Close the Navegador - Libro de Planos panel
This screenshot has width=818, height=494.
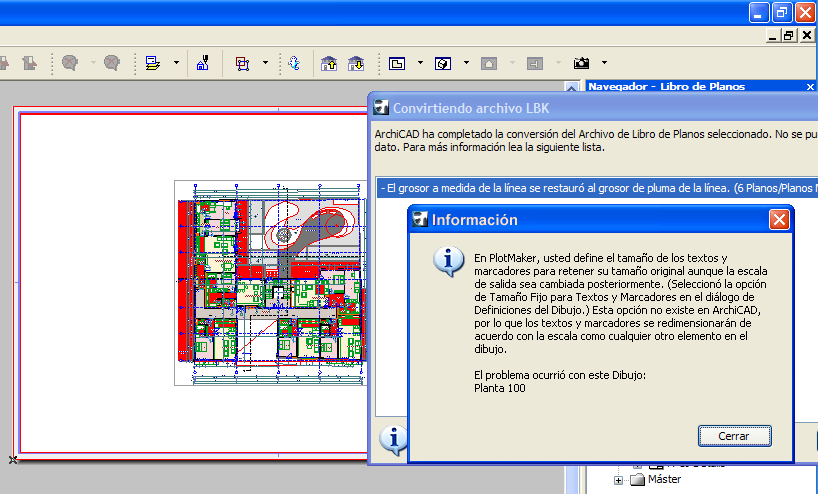(x=810, y=87)
